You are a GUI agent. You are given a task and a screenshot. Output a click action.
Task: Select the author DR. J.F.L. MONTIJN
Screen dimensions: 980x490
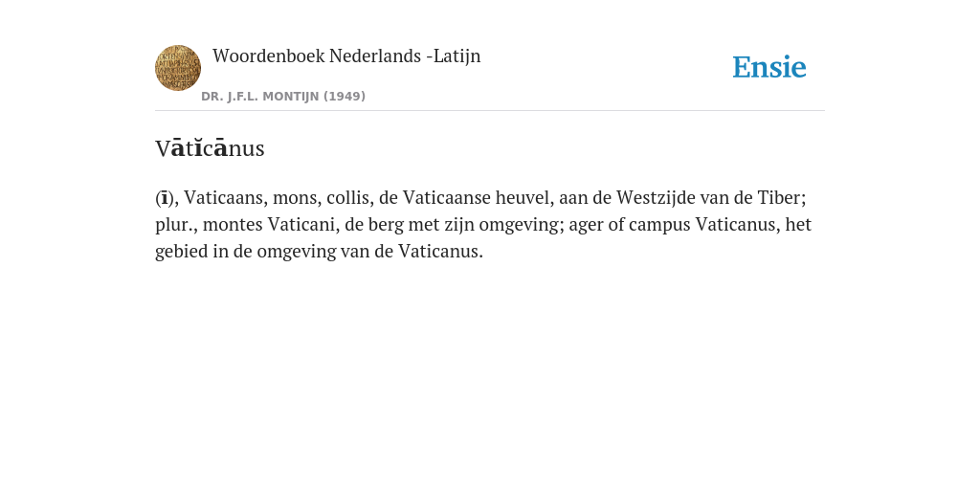click(x=259, y=97)
